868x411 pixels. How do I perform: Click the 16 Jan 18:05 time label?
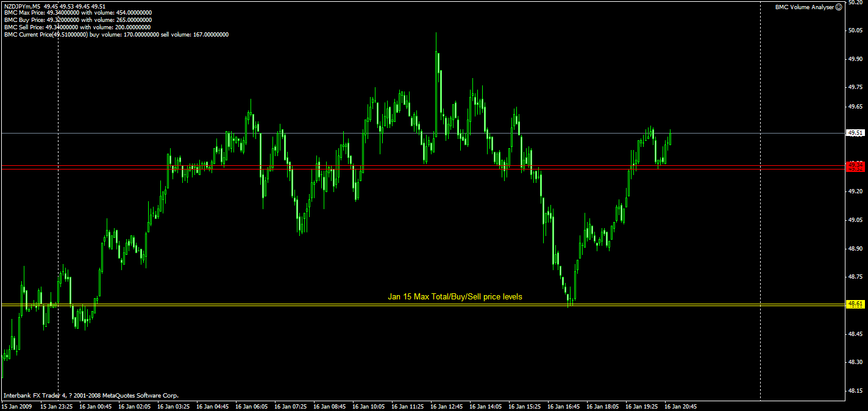603,406
